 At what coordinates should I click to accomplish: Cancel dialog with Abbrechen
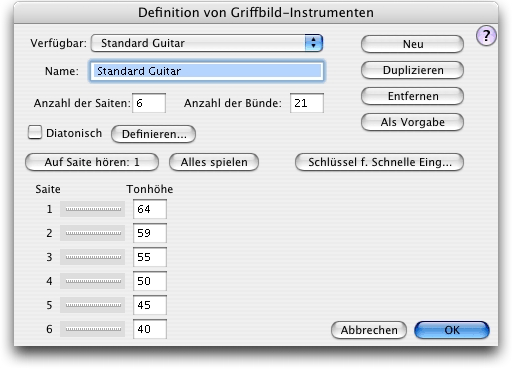[369, 330]
